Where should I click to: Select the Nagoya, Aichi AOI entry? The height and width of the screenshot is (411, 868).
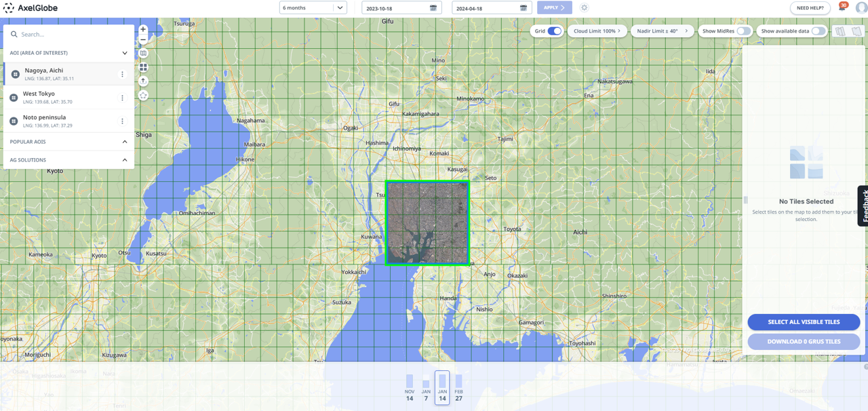point(68,74)
